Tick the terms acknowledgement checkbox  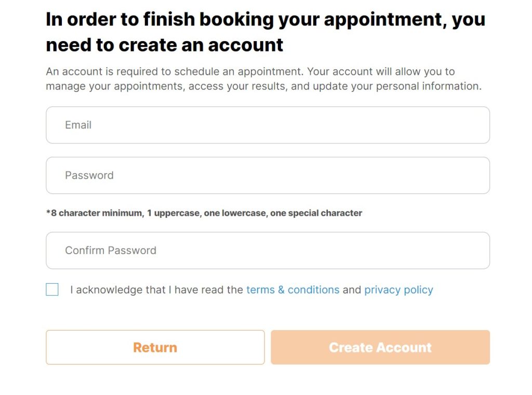coord(52,289)
